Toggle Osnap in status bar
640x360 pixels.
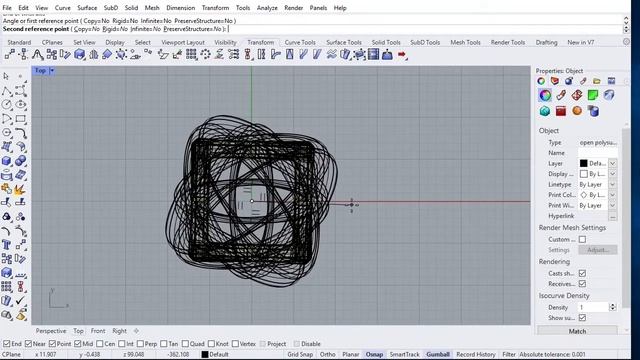pyautogui.click(x=374, y=354)
